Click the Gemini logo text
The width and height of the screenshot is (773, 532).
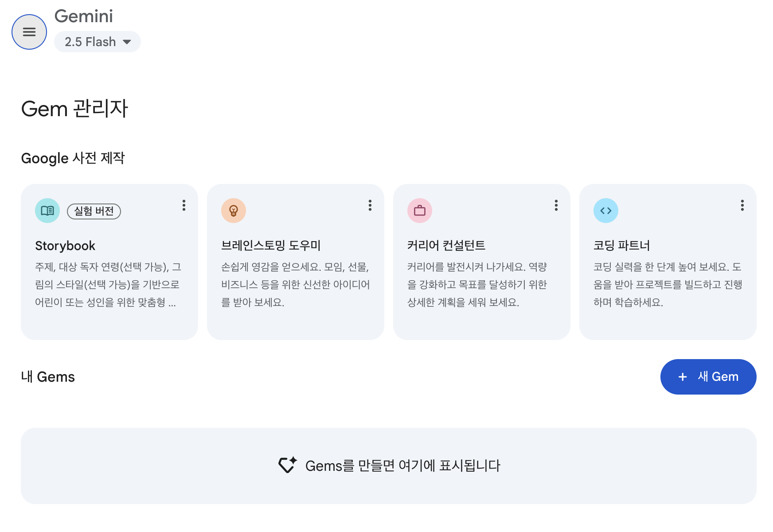pyautogui.click(x=83, y=16)
